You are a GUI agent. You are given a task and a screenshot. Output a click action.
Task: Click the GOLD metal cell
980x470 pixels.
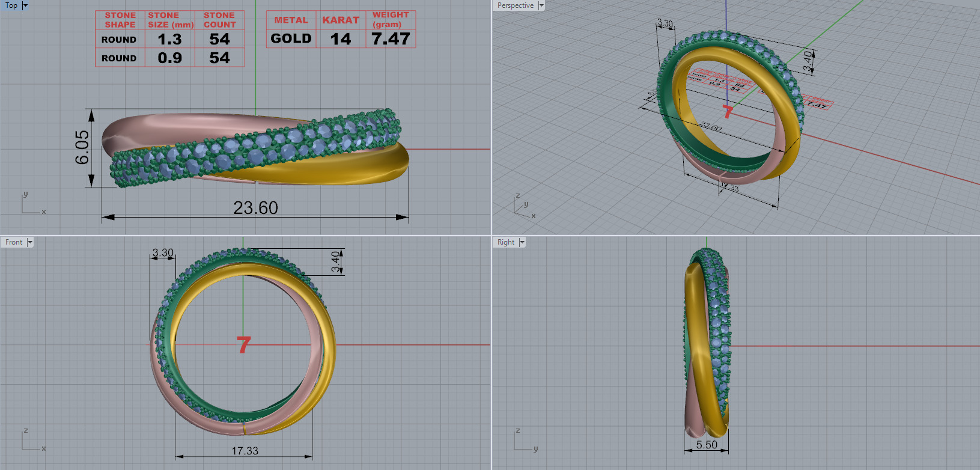point(291,38)
